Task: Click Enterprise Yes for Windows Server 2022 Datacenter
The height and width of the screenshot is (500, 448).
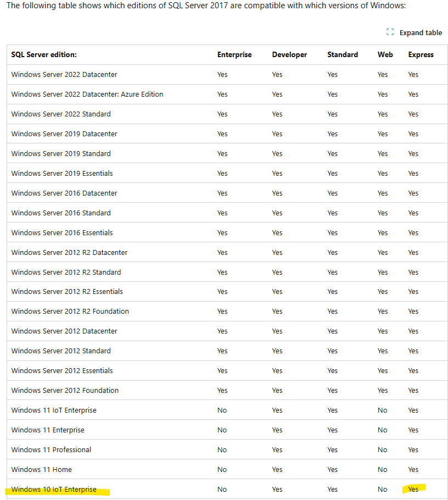Action: [222, 75]
